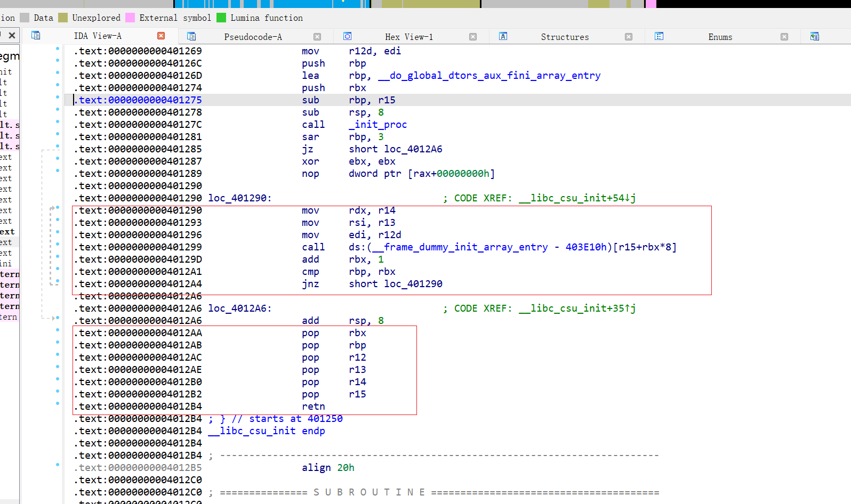Image resolution: width=851 pixels, height=504 pixels.
Task: Toggle breakpoint dot at address 401269
Action: pos(58,48)
